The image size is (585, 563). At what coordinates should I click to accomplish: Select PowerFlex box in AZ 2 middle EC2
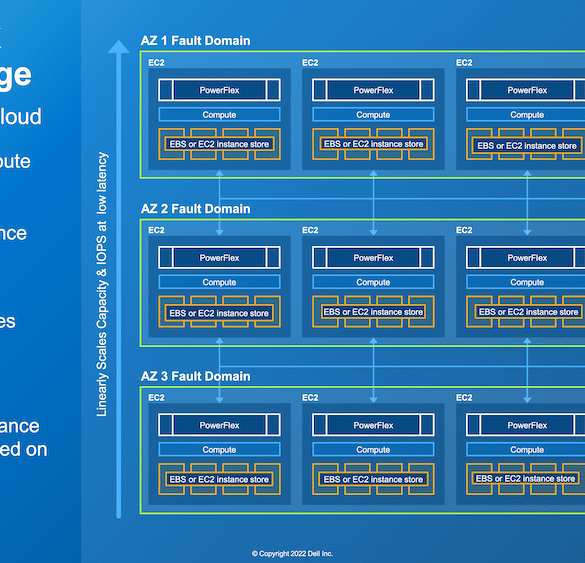(373, 257)
